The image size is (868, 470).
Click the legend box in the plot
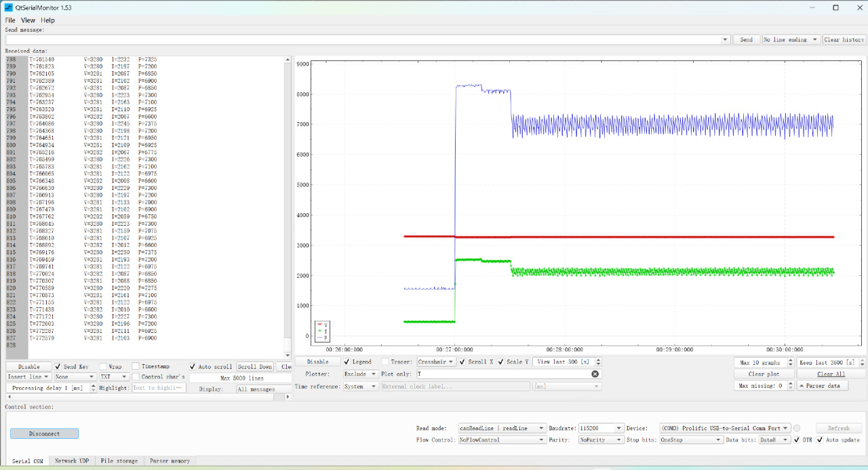(323, 331)
